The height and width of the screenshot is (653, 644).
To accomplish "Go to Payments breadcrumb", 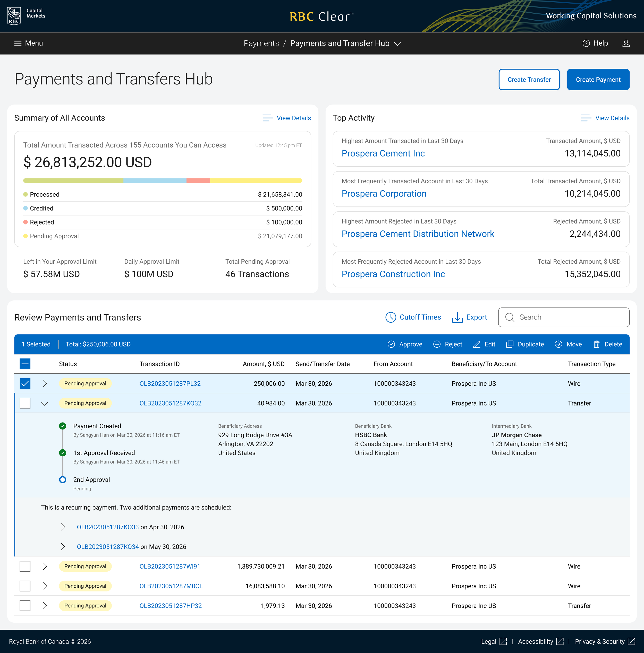I will click(261, 43).
